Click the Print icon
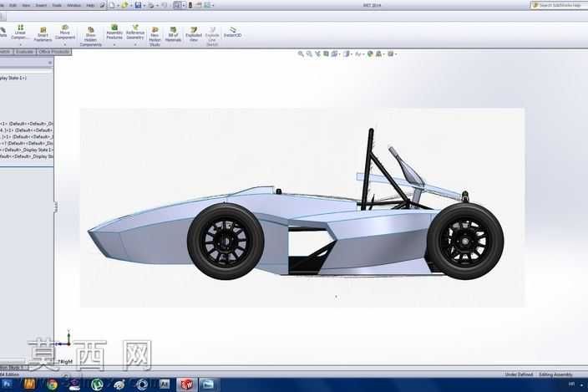Image resolution: width=588 pixels, height=392 pixels. pos(150,5)
